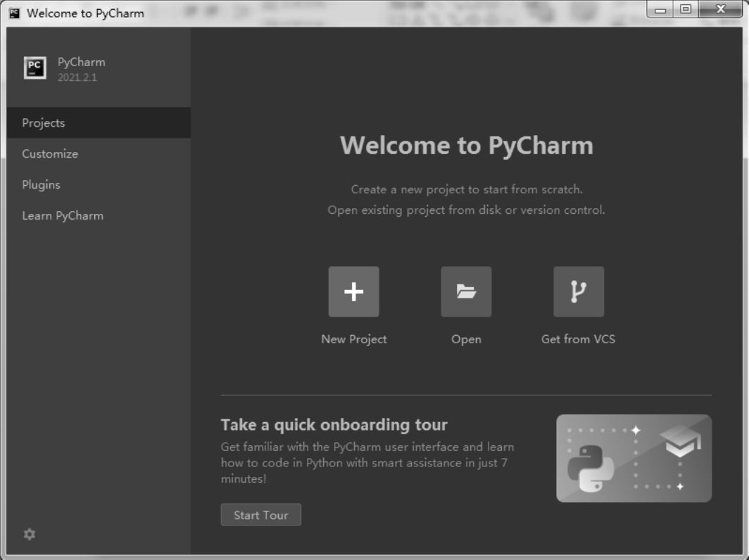Click the "Open" text label

pos(466,339)
